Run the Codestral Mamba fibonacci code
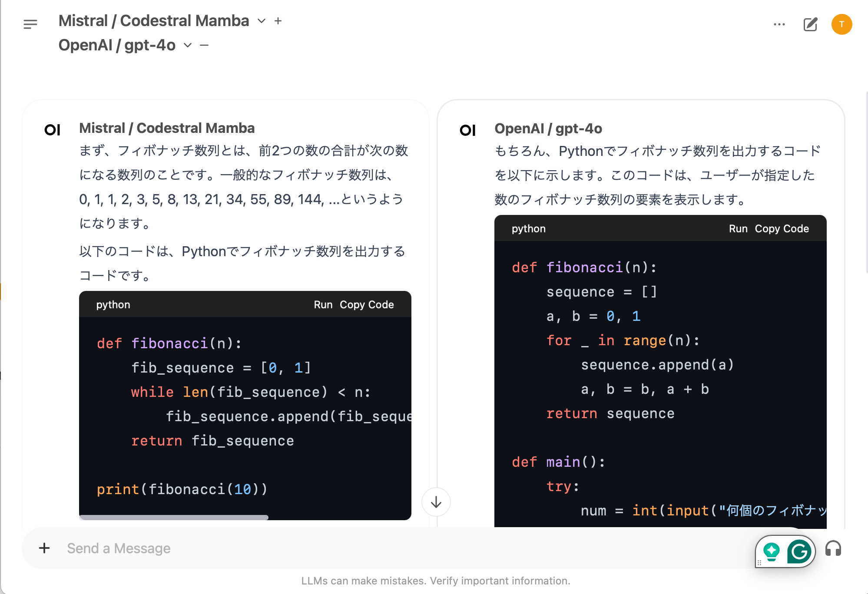 pos(324,304)
